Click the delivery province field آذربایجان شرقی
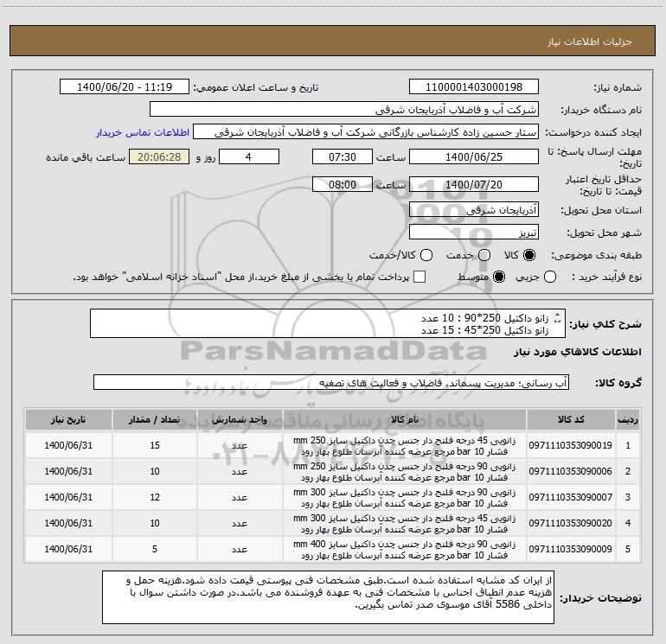Screen dimensions: 666x644 (x=474, y=210)
